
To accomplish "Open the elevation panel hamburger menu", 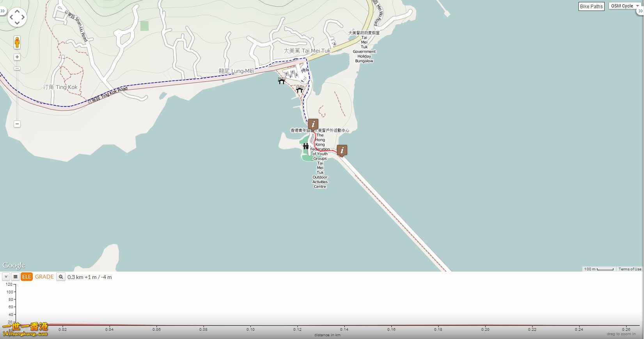I will pyautogui.click(x=15, y=277).
